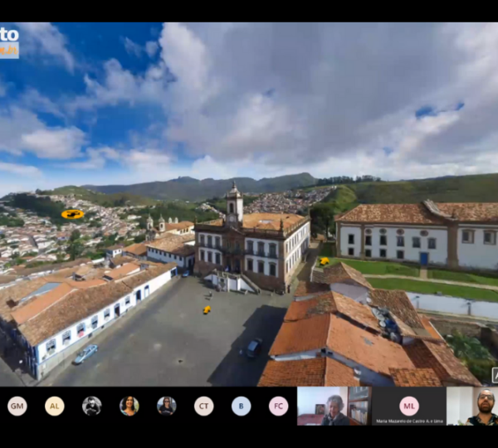Image resolution: width=498 pixels, height=448 pixels.
Task: Click the logo in the top-left corner
Action: click(x=9, y=41)
